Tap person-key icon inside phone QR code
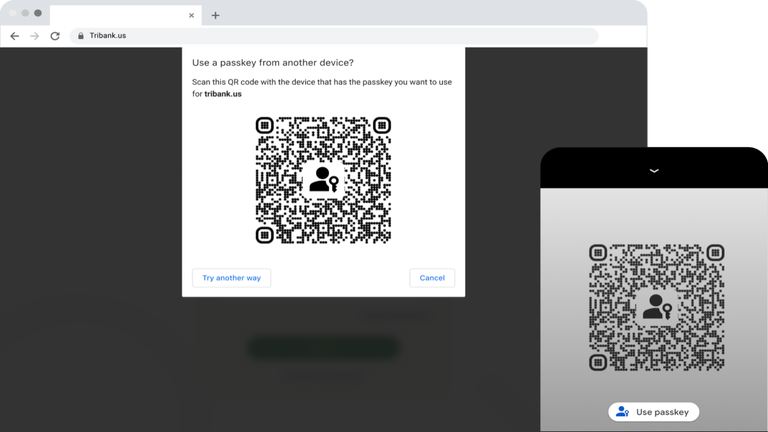This screenshot has height=432, width=768. [657, 307]
